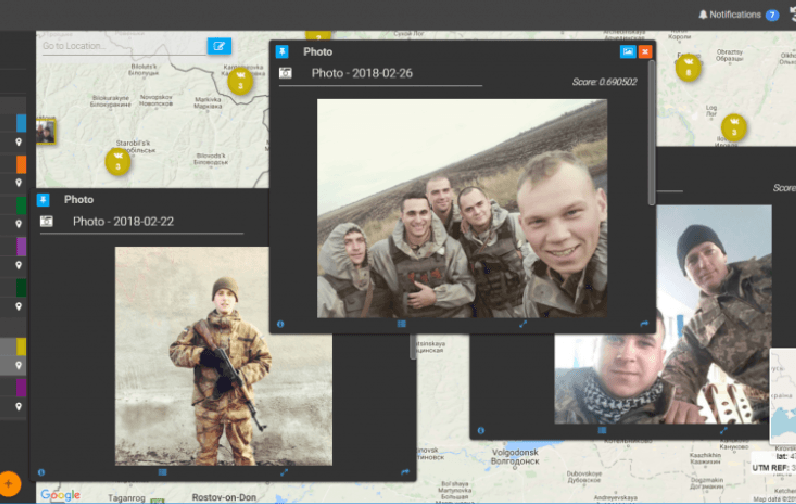
Task: Click the share arrow on 2018-02-26 photo panel
Action: 644,324
